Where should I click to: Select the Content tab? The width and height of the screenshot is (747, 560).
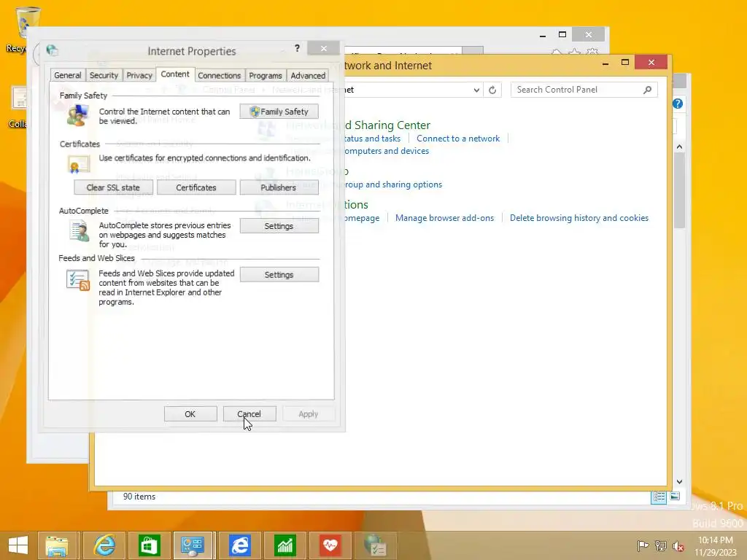pos(175,74)
